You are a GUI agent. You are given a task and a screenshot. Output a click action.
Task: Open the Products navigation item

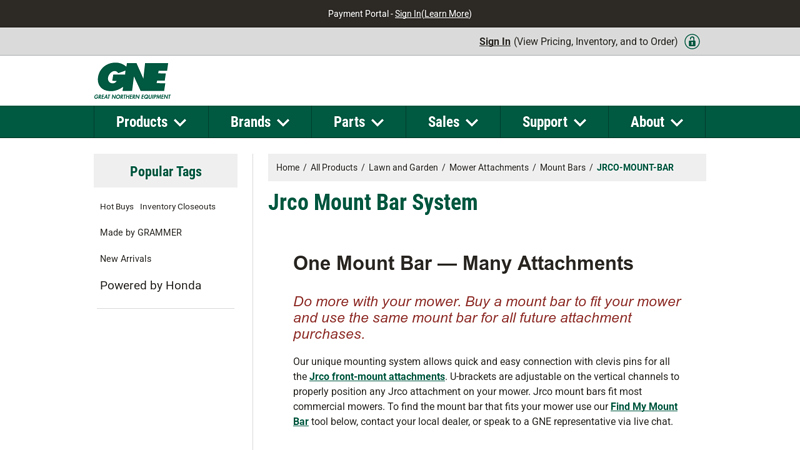tap(151, 122)
